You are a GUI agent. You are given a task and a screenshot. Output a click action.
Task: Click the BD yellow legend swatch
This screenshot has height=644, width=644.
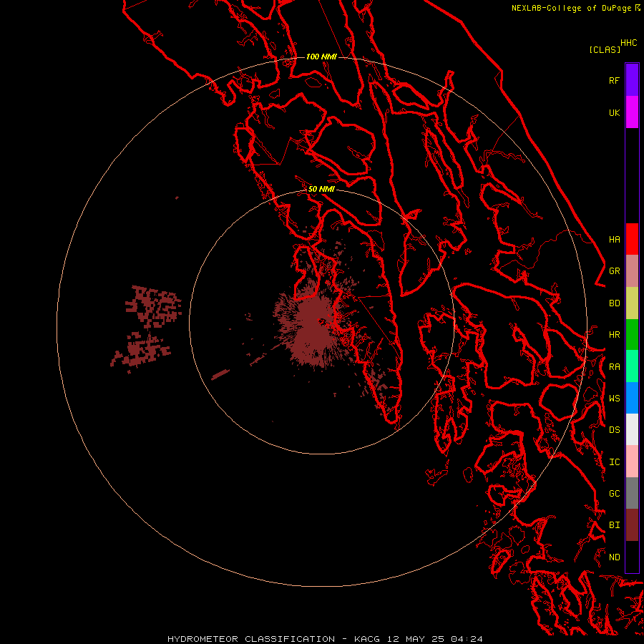pos(632,303)
